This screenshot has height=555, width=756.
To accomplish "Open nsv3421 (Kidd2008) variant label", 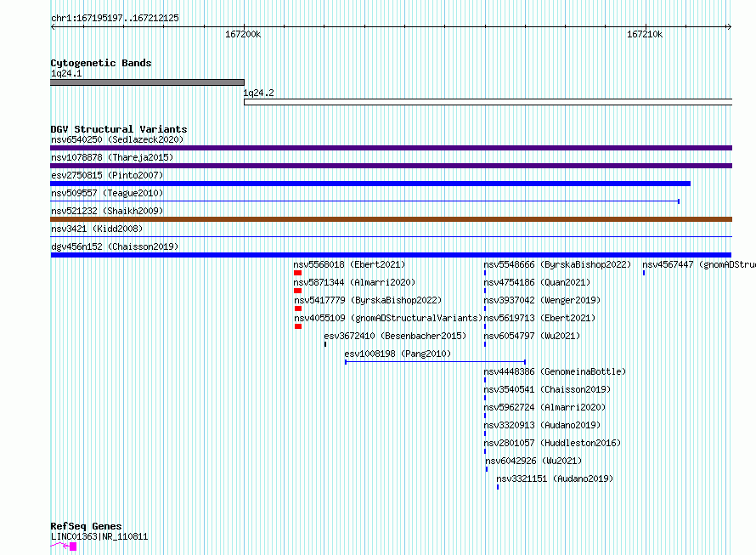I will pos(97,229).
